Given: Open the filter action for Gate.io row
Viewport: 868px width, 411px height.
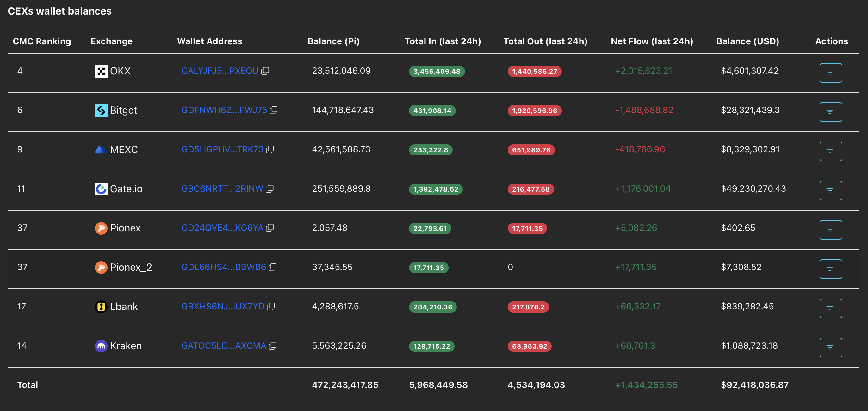Looking at the screenshot, I should point(830,190).
